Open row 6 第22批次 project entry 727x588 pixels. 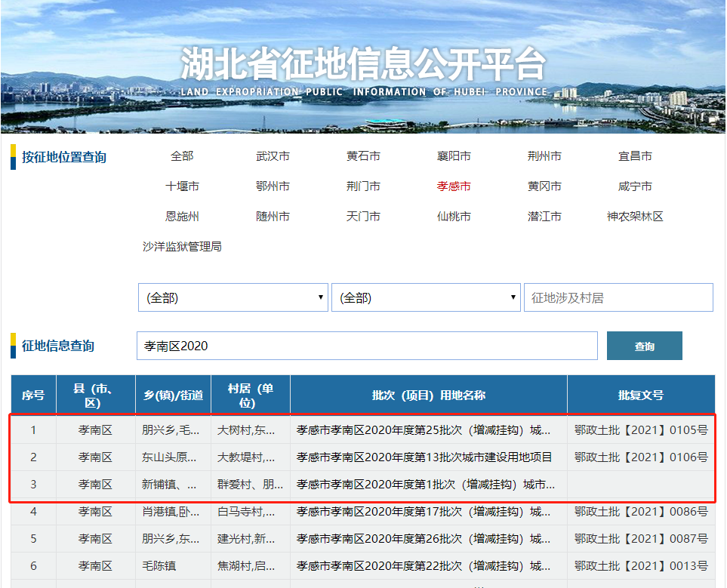424,565
